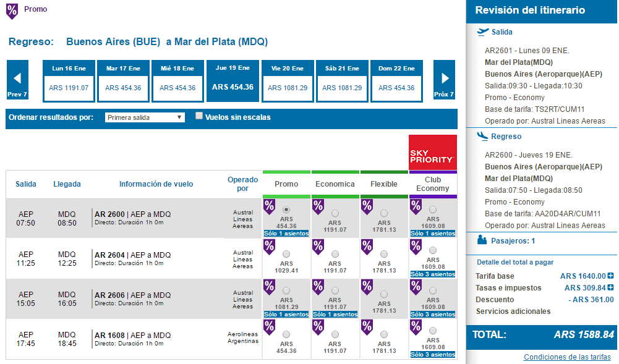Viewport: 619px width, 364px height.
Task: Click AR 2606 flight info text
Action: [132, 299]
